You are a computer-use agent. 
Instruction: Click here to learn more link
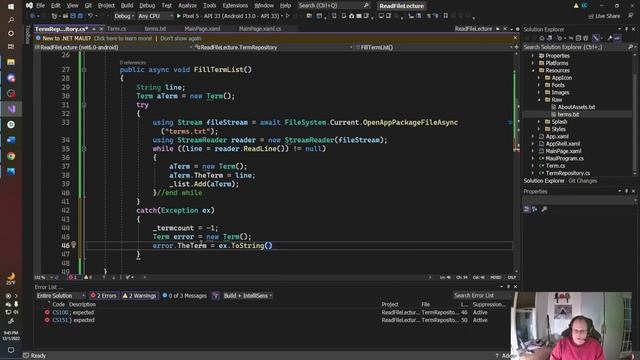pos(123,38)
